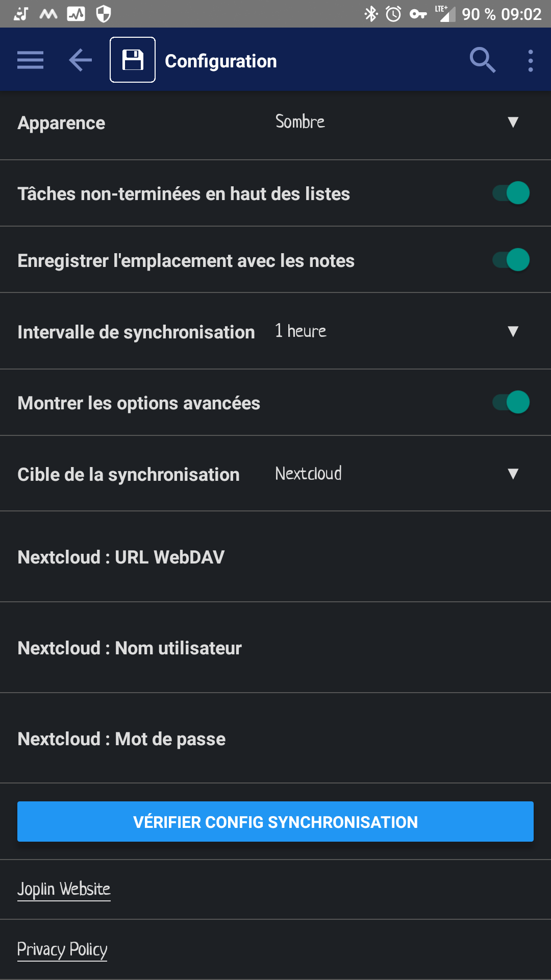Open the Joplin Website link

click(x=64, y=889)
